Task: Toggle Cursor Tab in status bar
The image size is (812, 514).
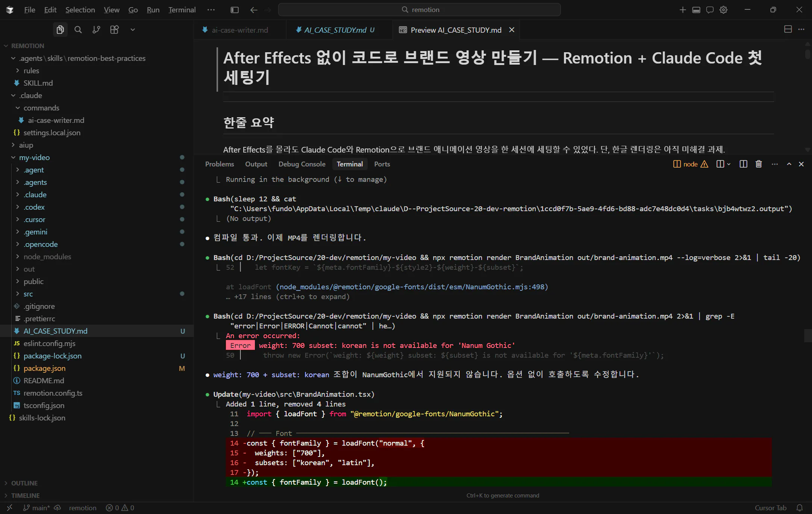Action: point(770,508)
